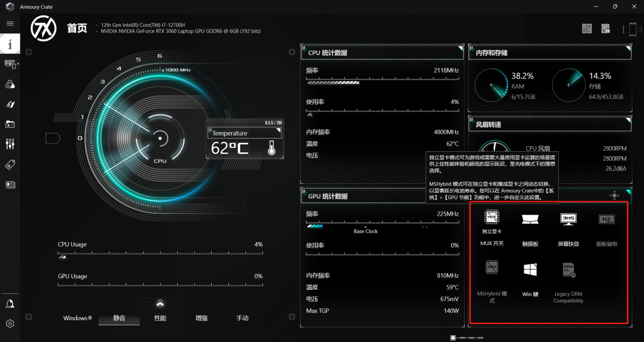Open the hamburger menu in sidebar
The width and height of the screenshot is (644, 342).
(10, 23)
